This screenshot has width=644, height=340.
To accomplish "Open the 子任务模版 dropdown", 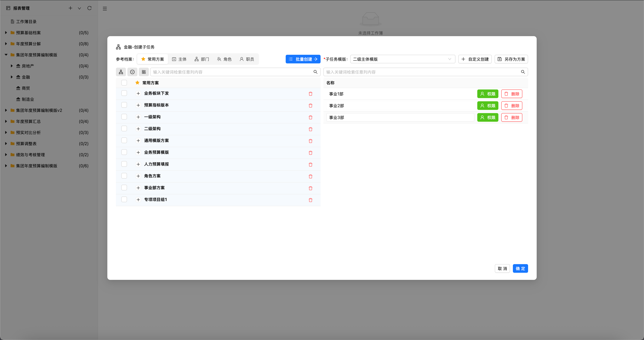I will point(402,59).
